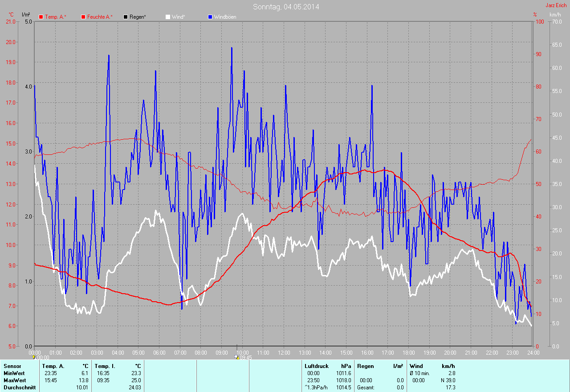The image size is (570, 392).
Task: Select the 09:45 marker below the time axis
Action: 244,357
